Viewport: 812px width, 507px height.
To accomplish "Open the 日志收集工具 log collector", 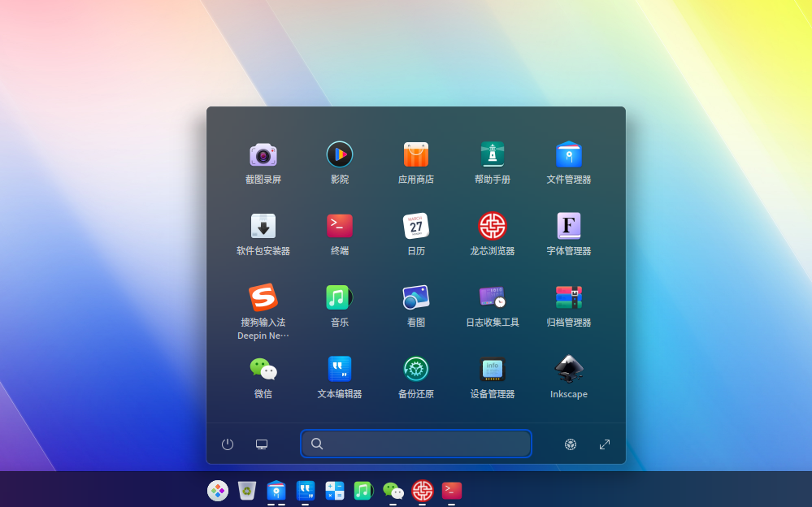I will tap(493, 297).
